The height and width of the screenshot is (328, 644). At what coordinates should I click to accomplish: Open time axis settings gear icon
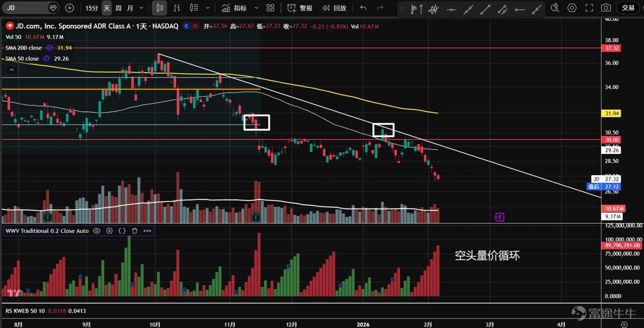624,324
